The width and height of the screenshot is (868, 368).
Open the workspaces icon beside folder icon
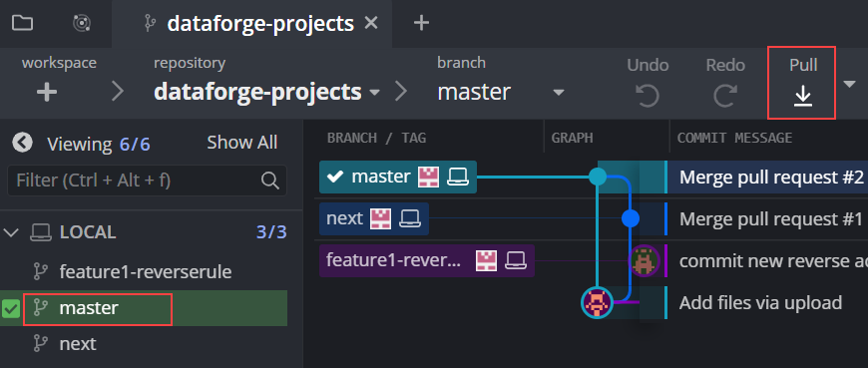pos(82,23)
